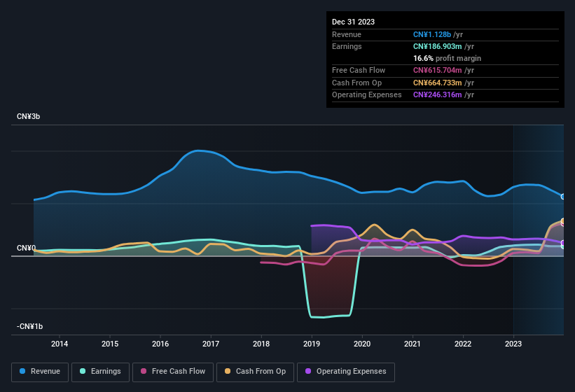Click the 2023 label on the x-axis
The width and height of the screenshot is (575, 392).
pyautogui.click(x=513, y=344)
